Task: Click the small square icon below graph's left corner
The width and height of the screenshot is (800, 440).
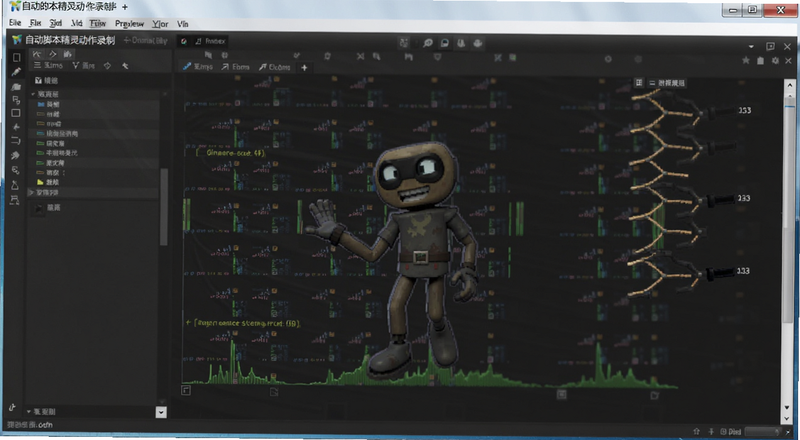Action: pos(186,391)
